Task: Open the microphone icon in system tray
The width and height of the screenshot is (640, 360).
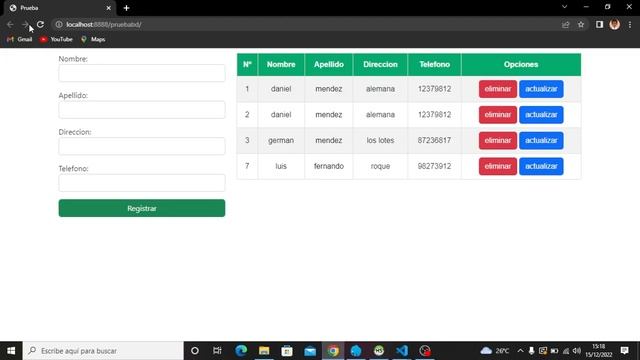Action: pyautogui.click(x=531, y=351)
